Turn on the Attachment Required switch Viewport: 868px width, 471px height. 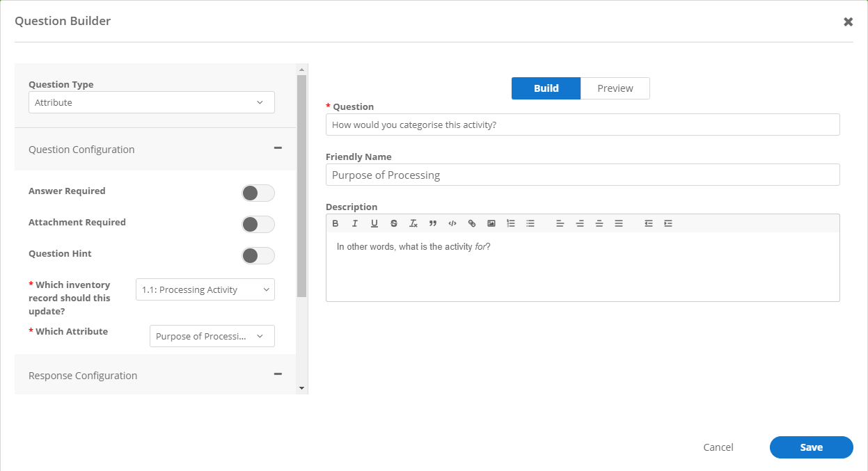258,224
